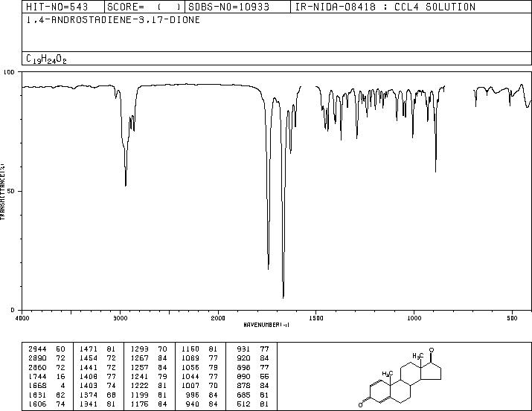Click the 1160 peak table entry
532x411 pixels.
[x=200, y=349]
